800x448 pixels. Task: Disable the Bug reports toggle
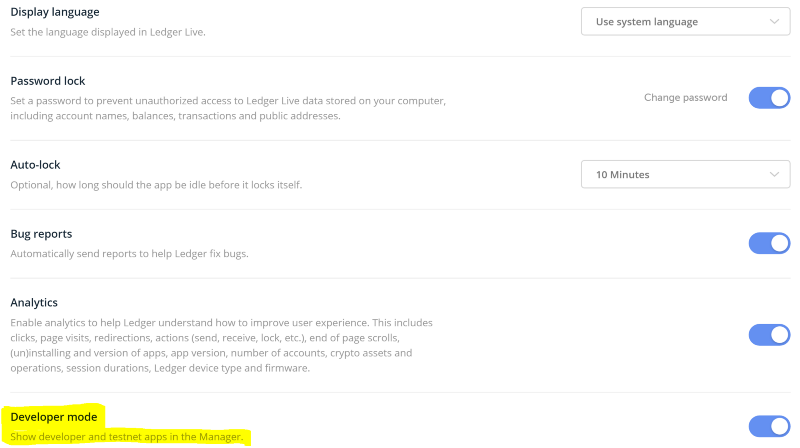tap(769, 243)
